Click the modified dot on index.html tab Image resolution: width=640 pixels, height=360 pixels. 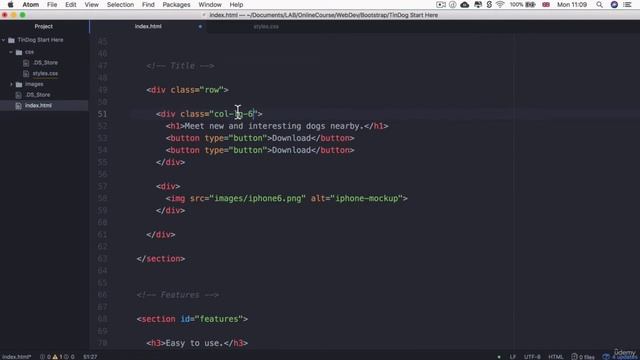click(200, 27)
